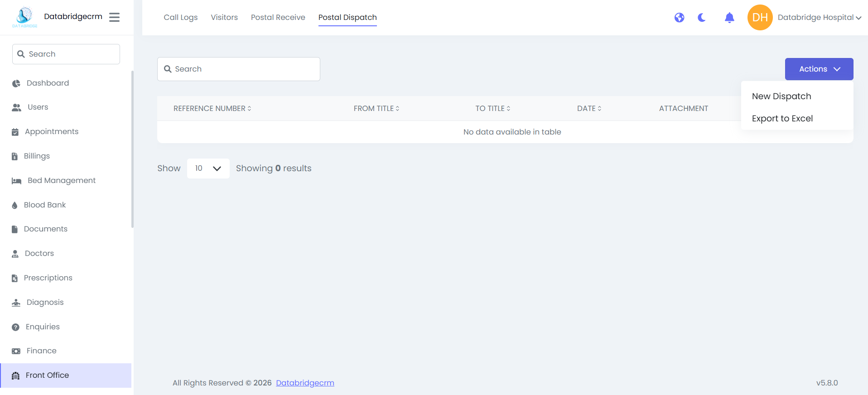Viewport: 868px width, 395px height.
Task: Open the globe language icon
Action: pyautogui.click(x=679, y=18)
